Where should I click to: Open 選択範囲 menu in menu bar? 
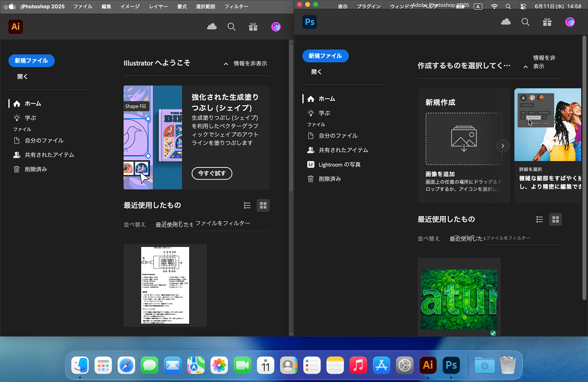tap(206, 7)
